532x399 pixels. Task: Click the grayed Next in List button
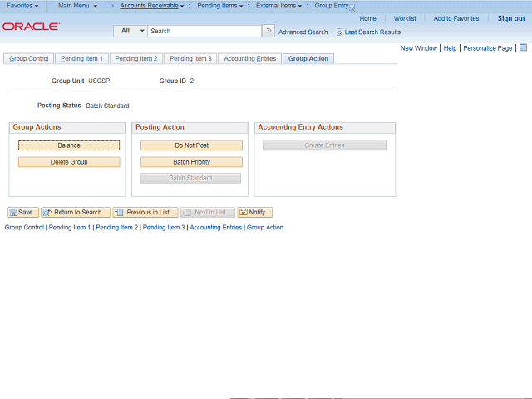click(208, 213)
